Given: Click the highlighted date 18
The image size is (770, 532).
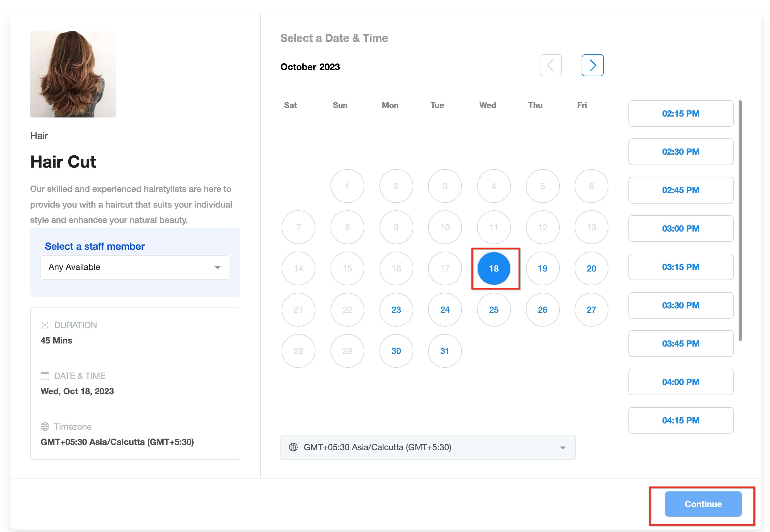Looking at the screenshot, I should pos(493,268).
